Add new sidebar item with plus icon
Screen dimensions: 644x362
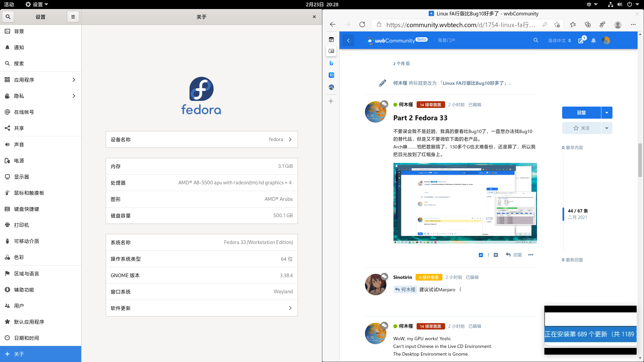click(x=331, y=101)
